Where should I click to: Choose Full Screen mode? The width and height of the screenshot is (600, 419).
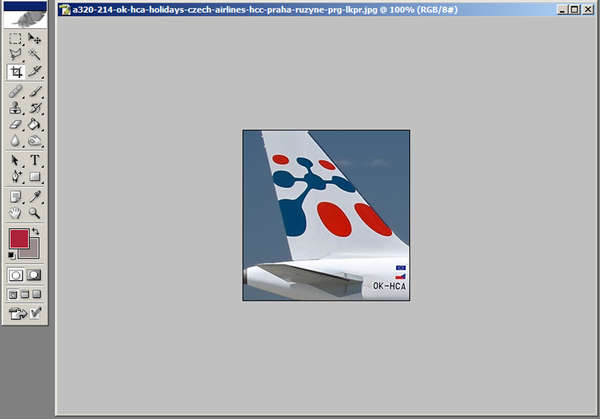[37, 294]
